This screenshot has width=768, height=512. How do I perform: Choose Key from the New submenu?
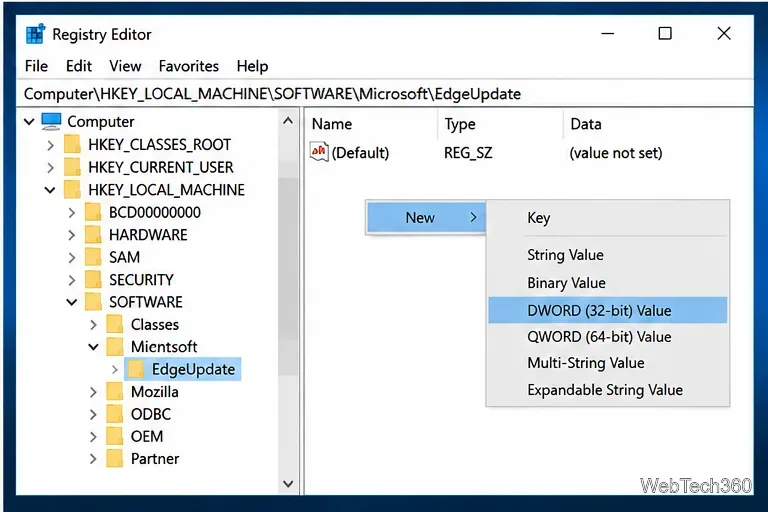click(x=607, y=218)
